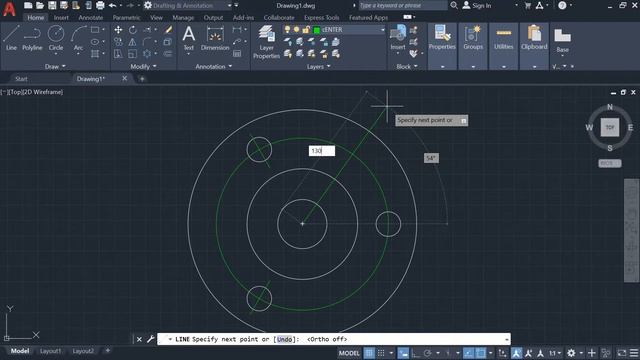The image size is (640, 360).
Task: Toggle snap mode in status bar
Action: [x=381, y=353]
